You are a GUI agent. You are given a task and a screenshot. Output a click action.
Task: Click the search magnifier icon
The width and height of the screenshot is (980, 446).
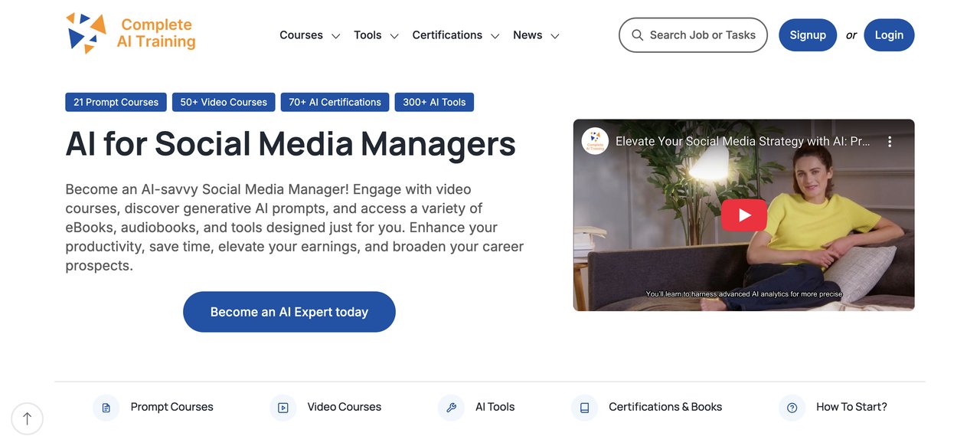pos(637,34)
